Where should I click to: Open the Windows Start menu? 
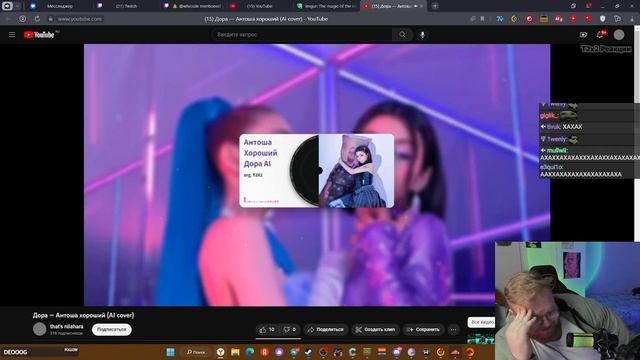point(171,352)
